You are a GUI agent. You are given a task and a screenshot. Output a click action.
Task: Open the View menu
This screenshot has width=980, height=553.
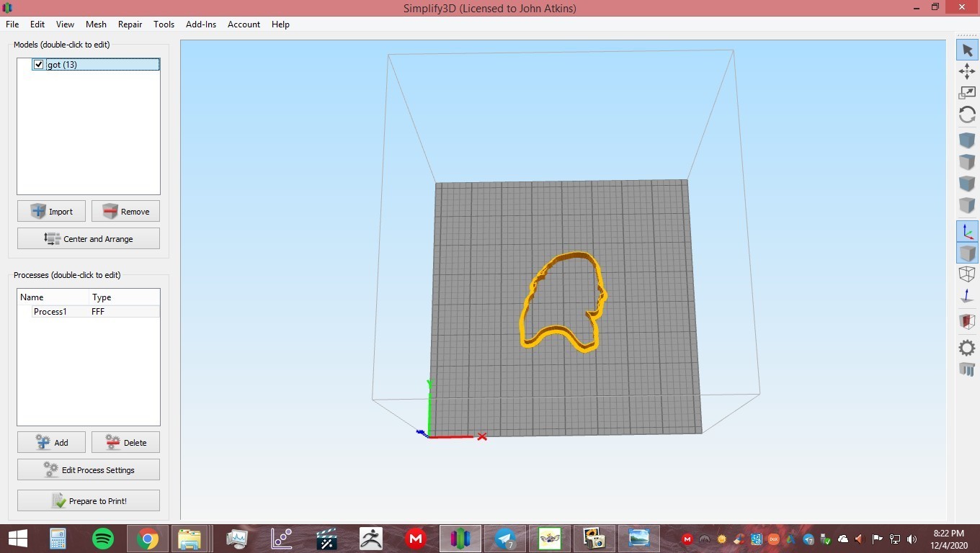(65, 24)
